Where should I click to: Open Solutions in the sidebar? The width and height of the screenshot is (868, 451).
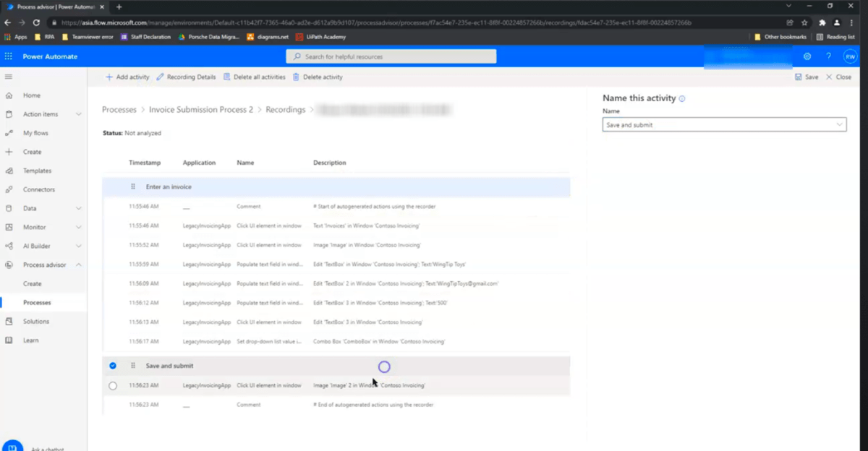(36, 321)
